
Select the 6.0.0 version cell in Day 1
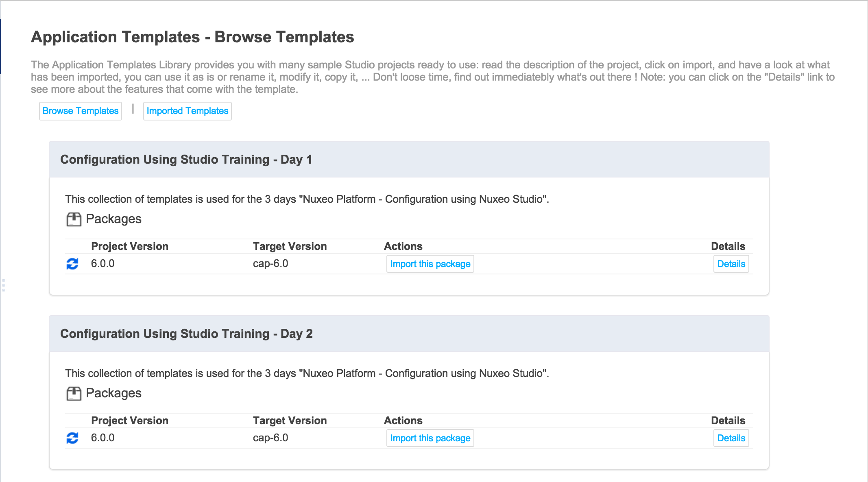point(103,263)
